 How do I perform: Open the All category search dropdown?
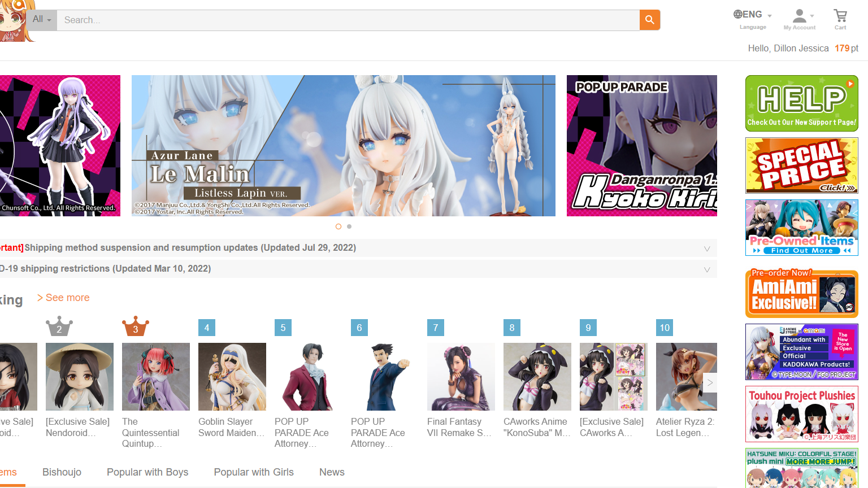click(x=41, y=20)
